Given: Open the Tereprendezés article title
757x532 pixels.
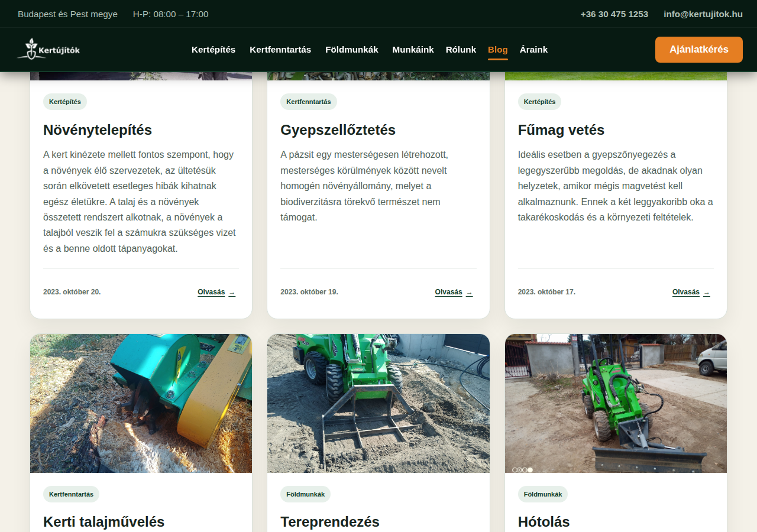Looking at the screenshot, I should pos(330,522).
